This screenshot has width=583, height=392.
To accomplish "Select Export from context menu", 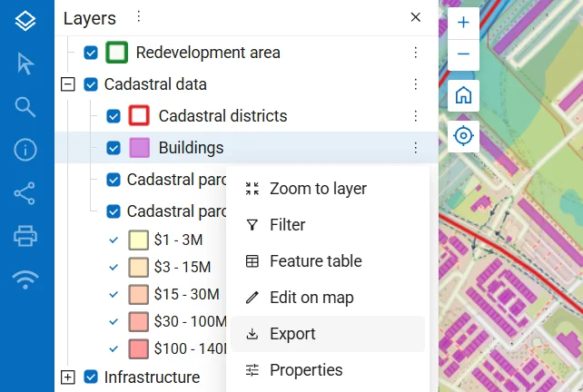I will 328,334.
